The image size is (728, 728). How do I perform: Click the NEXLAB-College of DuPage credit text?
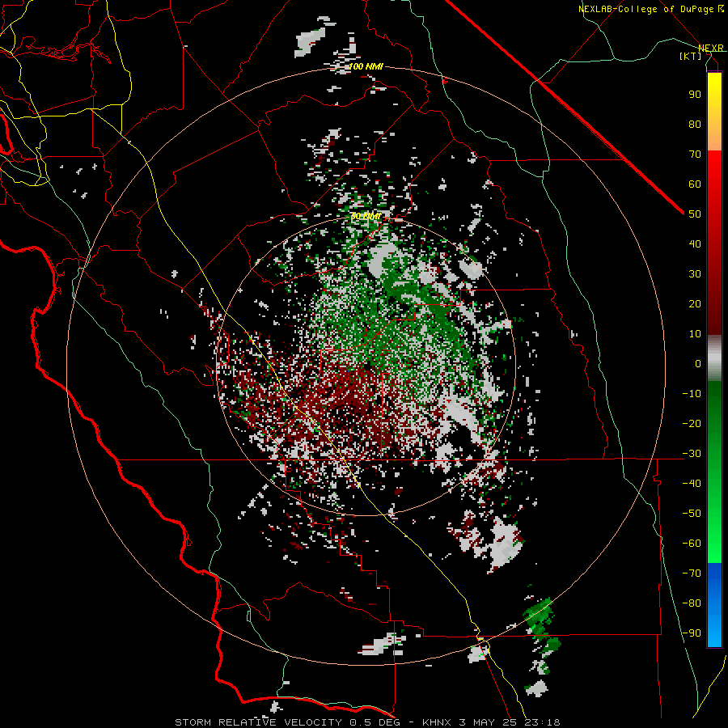click(647, 9)
